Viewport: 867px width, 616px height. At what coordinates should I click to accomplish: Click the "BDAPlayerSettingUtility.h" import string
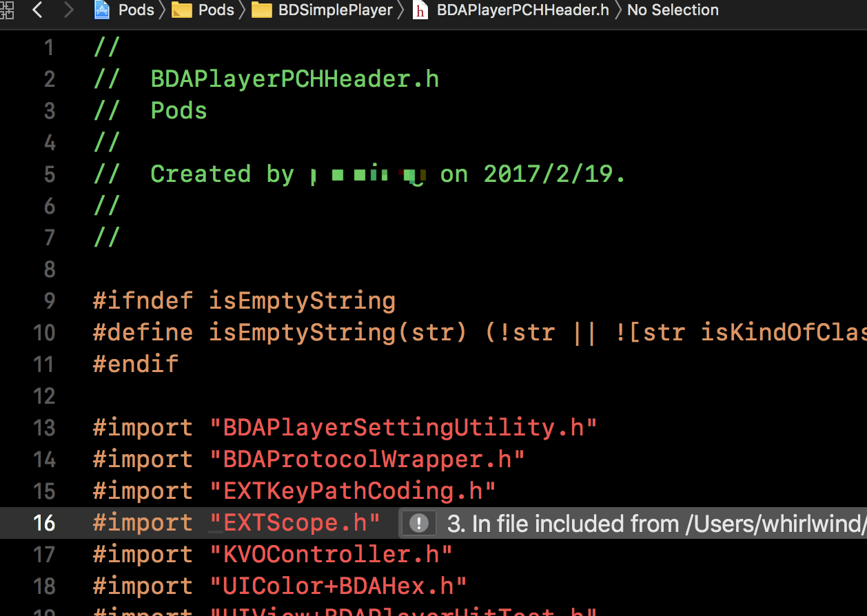[403, 428]
